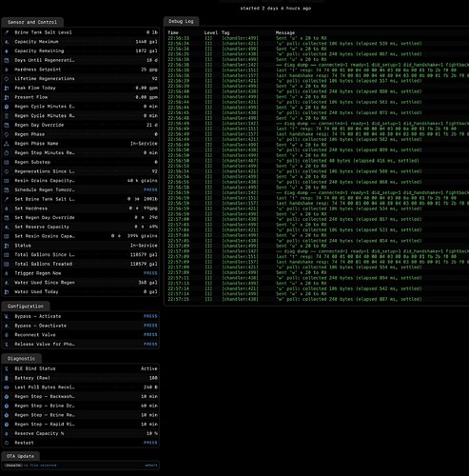The image size is (469, 476).
Task: Click the Regen Step Backwash timer icon
Action: (x=7, y=396)
